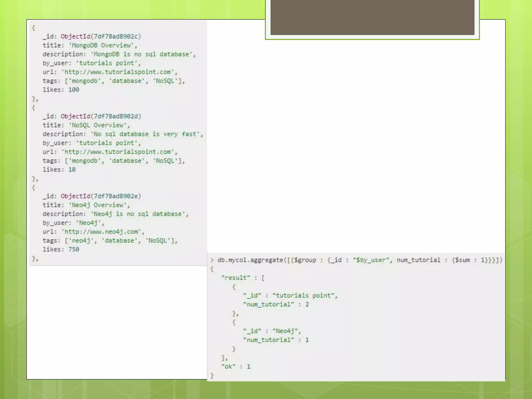Click the 'likes: 10' value
532x399 pixels.
pos(72,170)
